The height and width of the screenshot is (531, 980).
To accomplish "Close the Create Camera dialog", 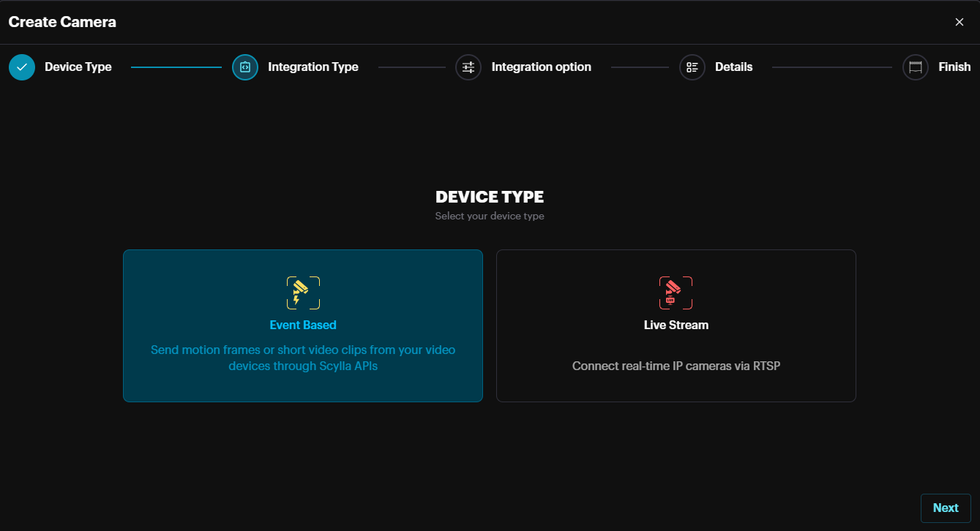I will point(959,22).
